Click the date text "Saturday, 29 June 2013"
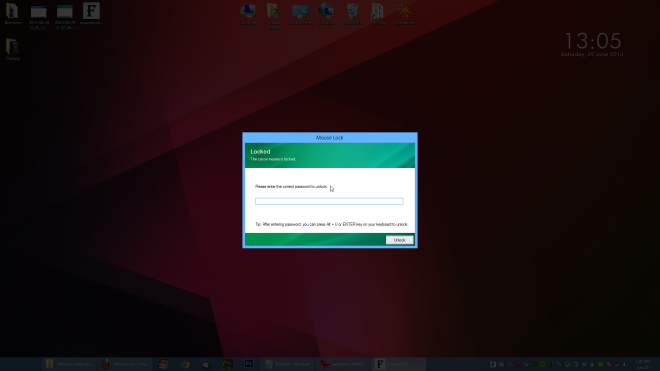Screen dimensions: 660x371 coord(592,54)
